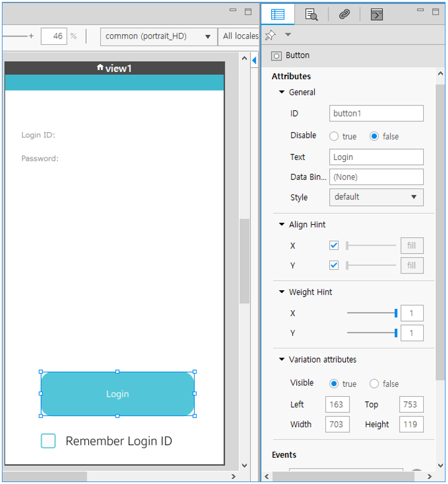
Task: Click the home icon next to view1
Action: pyautogui.click(x=100, y=67)
